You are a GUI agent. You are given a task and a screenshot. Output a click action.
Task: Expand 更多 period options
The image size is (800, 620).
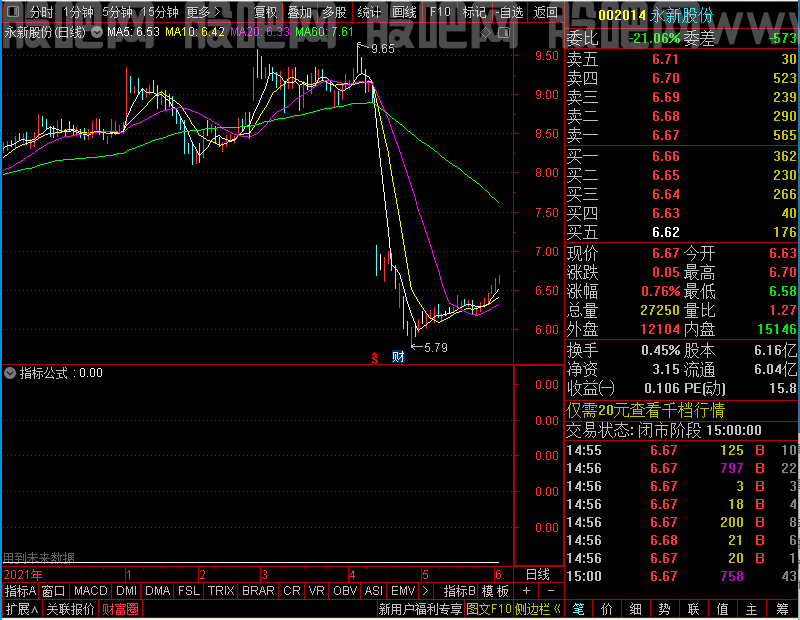[x=203, y=12]
